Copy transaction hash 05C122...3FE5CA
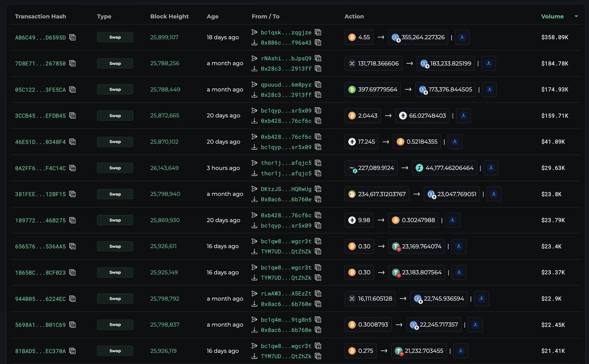The height and width of the screenshot is (364, 589). pyautogui.click(x=73, y=90)
